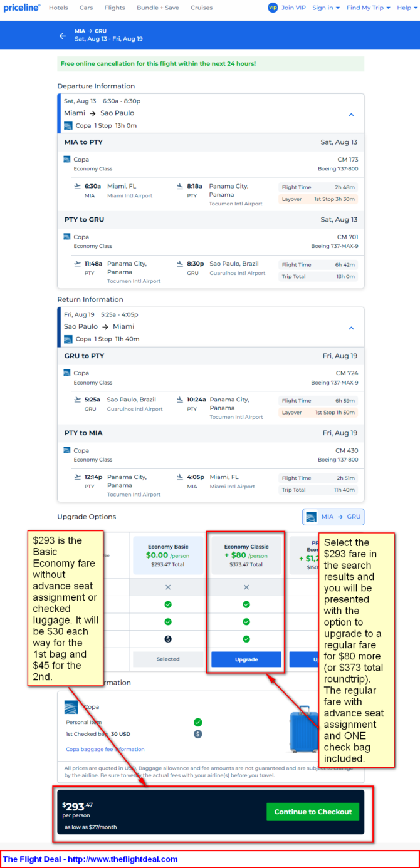
Task: Click the Economy Classic Upgrade button
Action: click(x=246, y=659)
